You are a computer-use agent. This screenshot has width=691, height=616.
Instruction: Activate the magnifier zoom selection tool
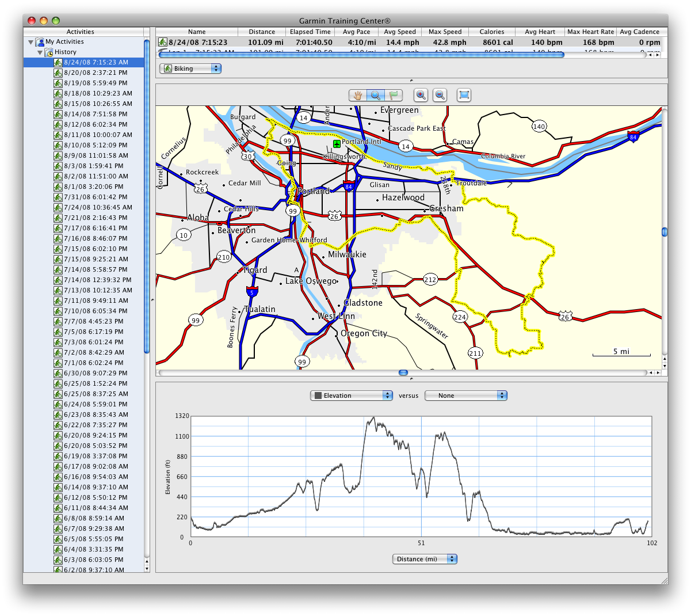click(x=375, y=96)
